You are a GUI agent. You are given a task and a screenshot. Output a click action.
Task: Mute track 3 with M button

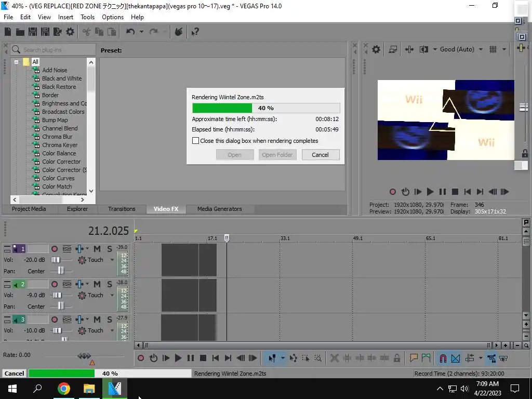97,320
